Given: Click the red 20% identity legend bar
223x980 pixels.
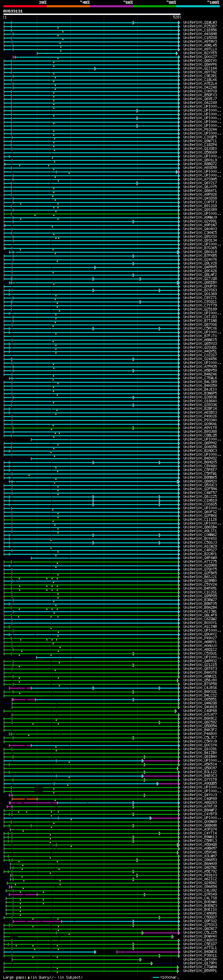Looking at the screenshot, I should pyautogui.click(x=25, y=6).
